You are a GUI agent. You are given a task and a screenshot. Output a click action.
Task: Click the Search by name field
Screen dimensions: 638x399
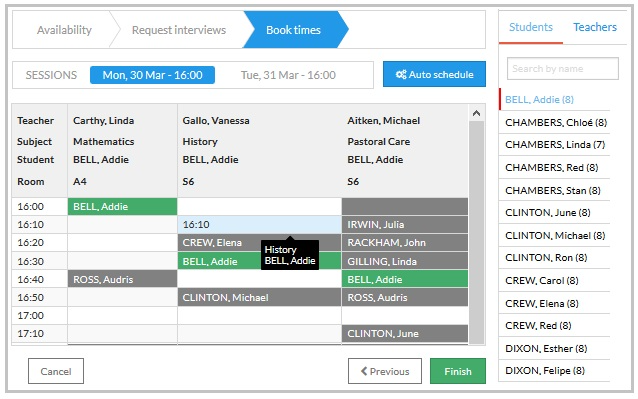point(563,69)
